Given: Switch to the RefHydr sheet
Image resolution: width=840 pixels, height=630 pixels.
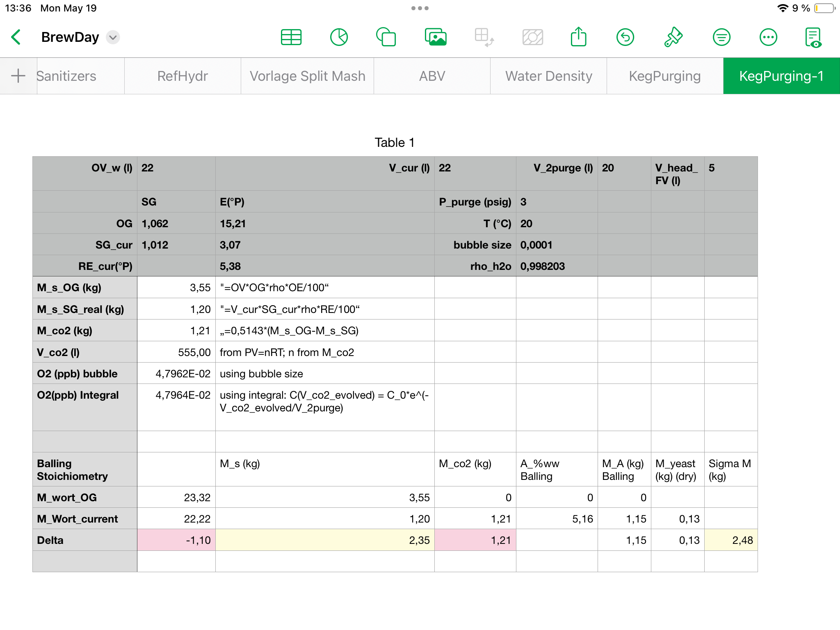Looking at the screenshot, I should pyautogui.click(x=183, y=76).
